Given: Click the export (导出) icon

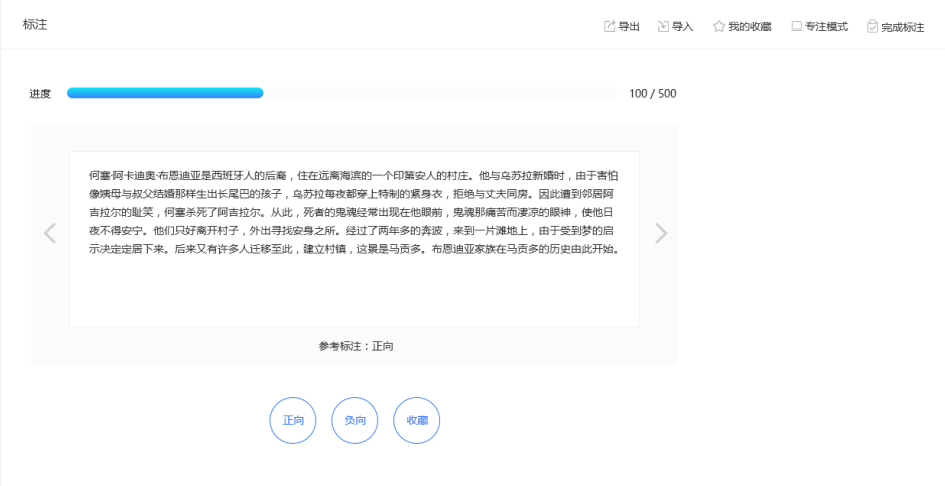Looking at the screenshot, I should (x=609, y=26).
